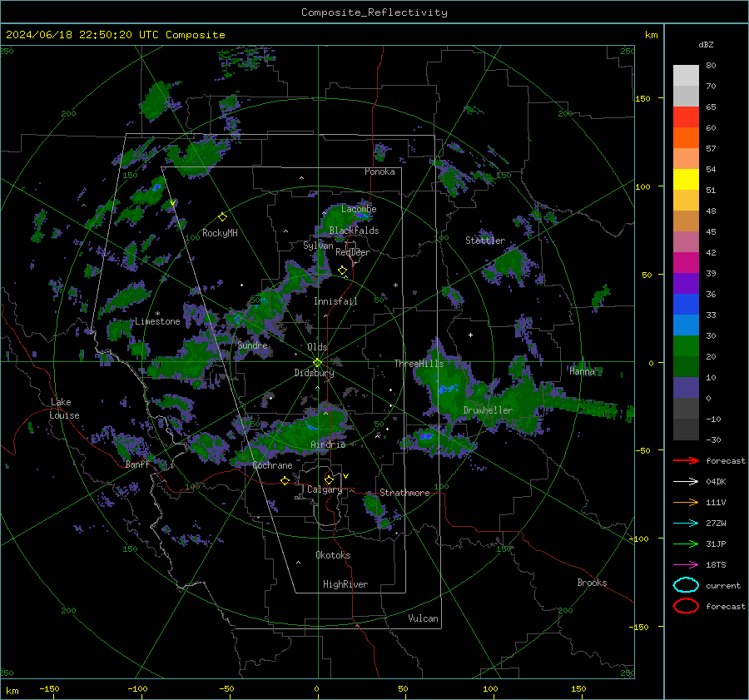Click the Strathmore city label
Viewport: 749px width, 700px height.
click(404, 493)
